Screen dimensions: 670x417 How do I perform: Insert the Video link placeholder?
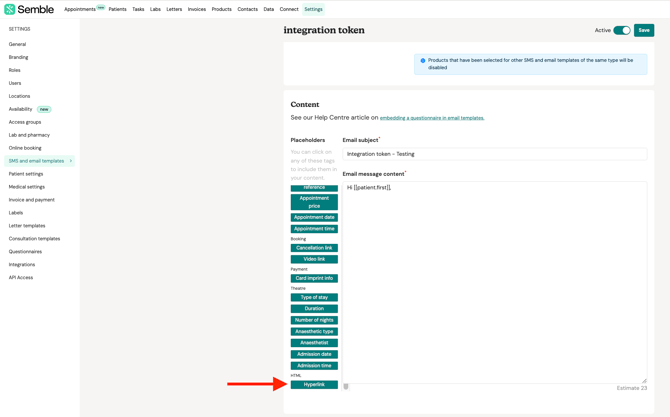point(314,259)
